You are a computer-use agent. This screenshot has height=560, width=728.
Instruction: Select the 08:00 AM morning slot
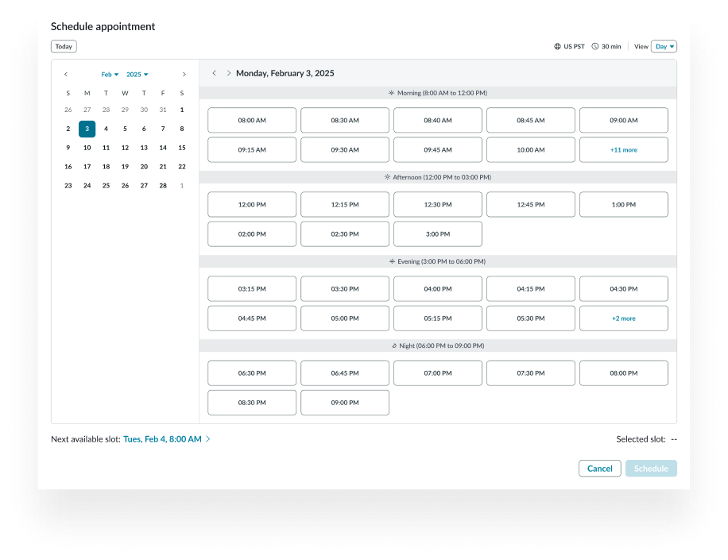[251, 120]
